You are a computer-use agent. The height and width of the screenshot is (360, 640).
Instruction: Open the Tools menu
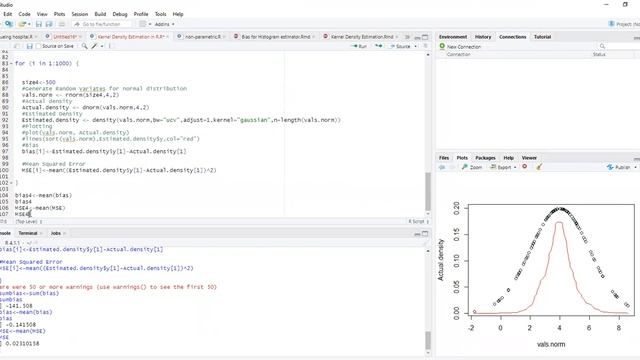(160, 14)
